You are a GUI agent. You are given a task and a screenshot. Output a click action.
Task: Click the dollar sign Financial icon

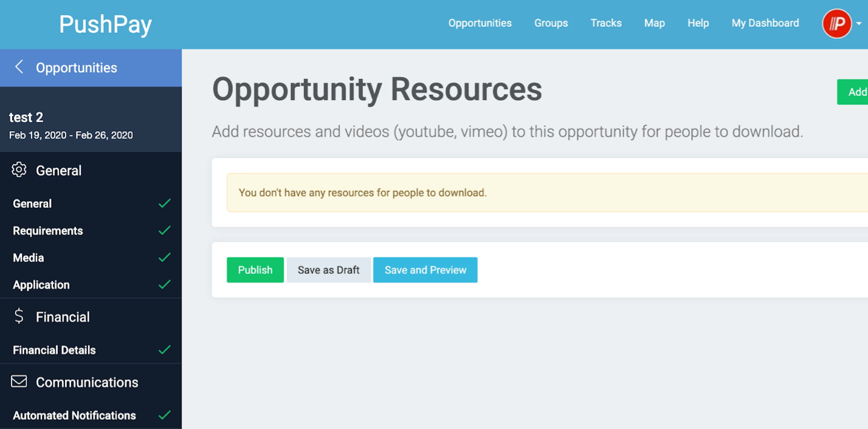(19, 316)
